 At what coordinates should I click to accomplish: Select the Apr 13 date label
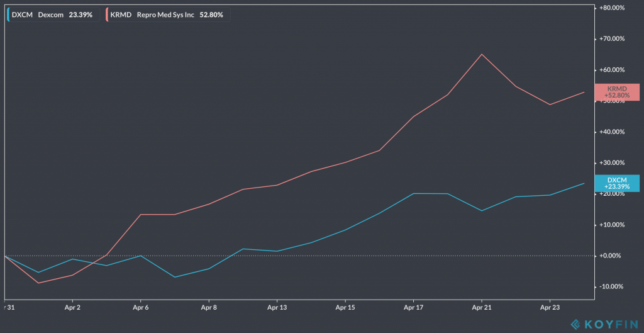[x=277, y=308]
